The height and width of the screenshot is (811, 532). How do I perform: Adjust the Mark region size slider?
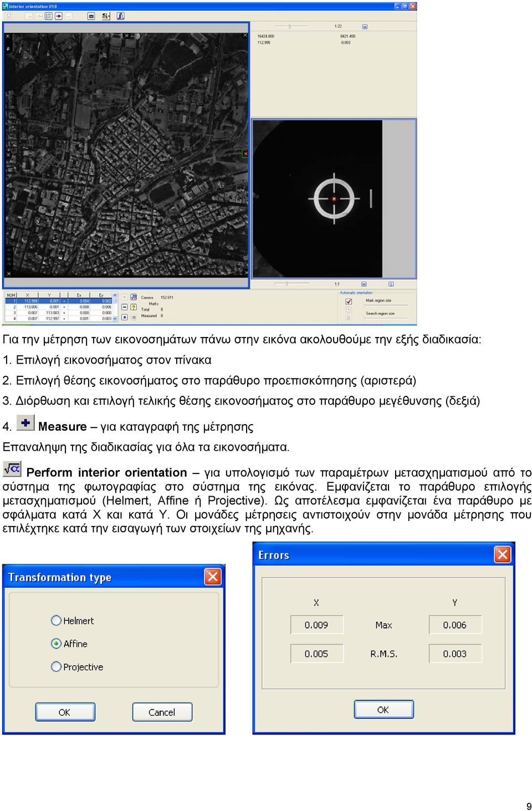tap(386, 305)
